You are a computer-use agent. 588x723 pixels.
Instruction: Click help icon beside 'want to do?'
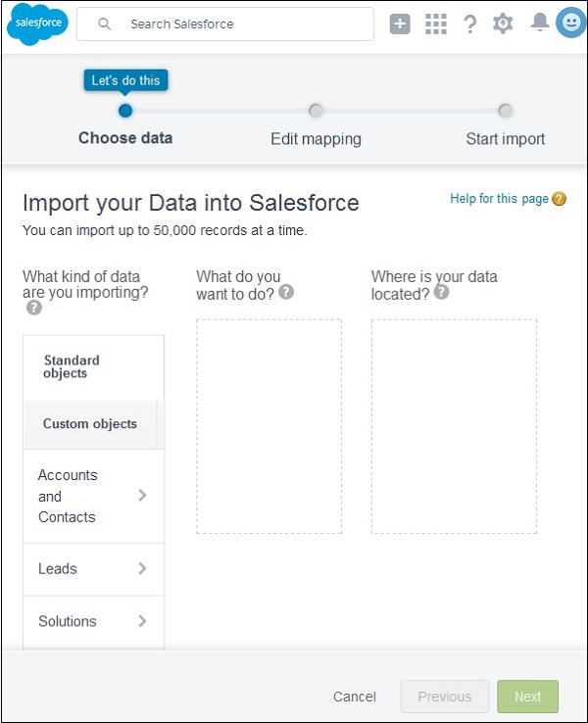[x=286, y=292]
